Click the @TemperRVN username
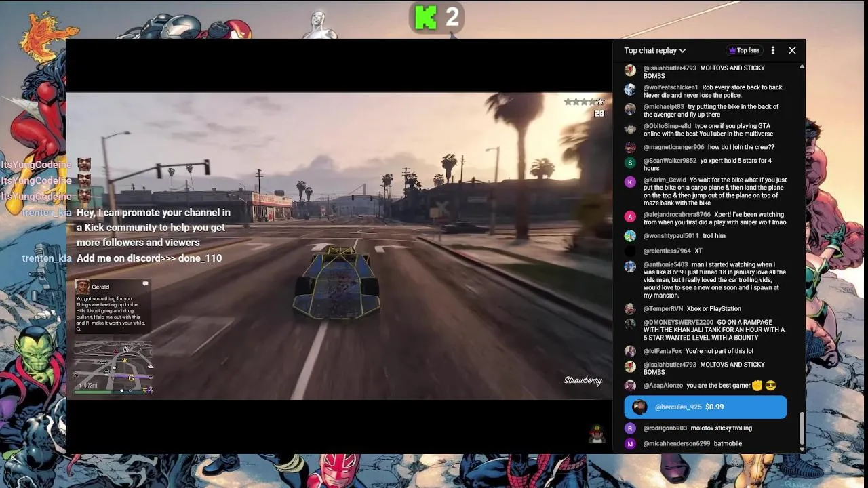The width and height of the screenshot is (868, 488). 663,309
